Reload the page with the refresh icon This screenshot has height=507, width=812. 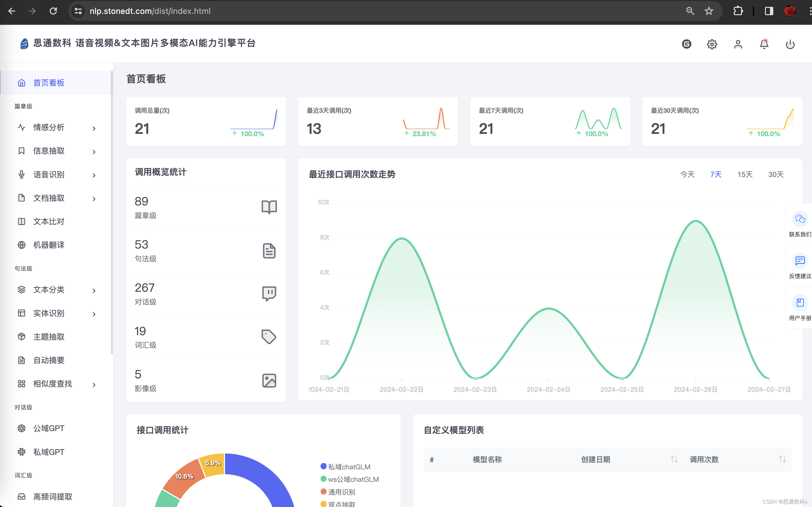coord(53,11)
